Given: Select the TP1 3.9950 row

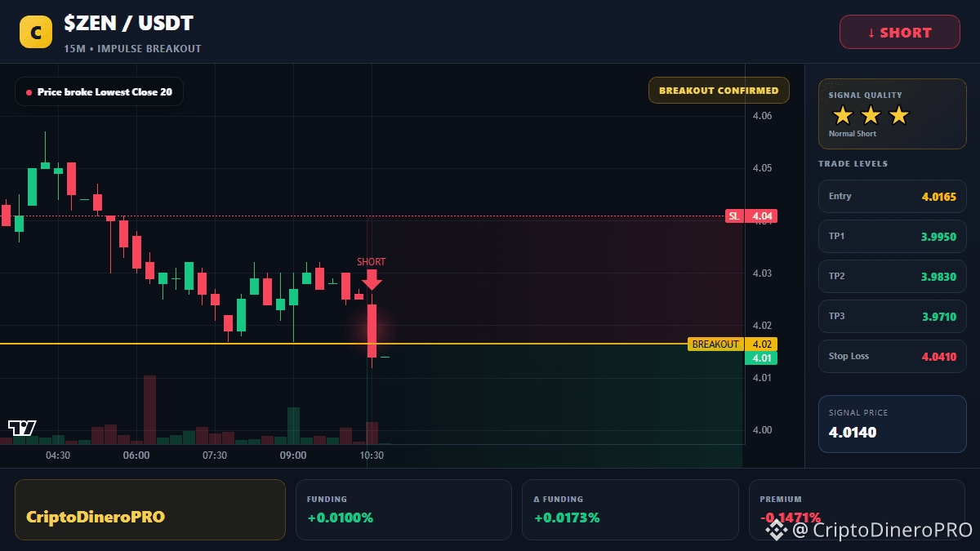Looking at the screenshot, I should tap(892, 237).
